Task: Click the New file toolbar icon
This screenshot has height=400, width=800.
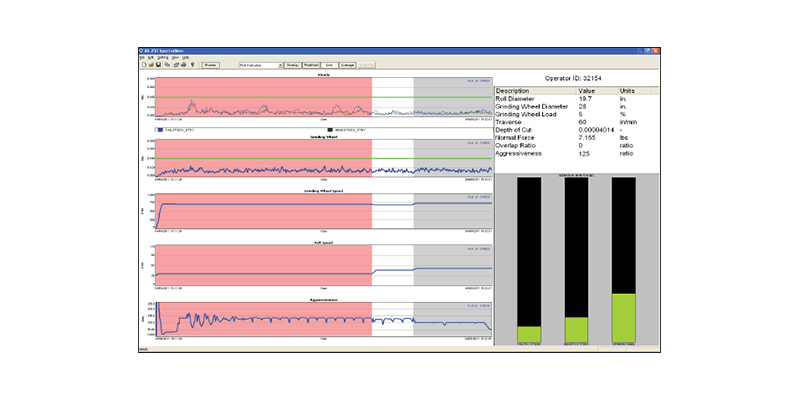Action: pyautogui.click(x=144, y=65)
